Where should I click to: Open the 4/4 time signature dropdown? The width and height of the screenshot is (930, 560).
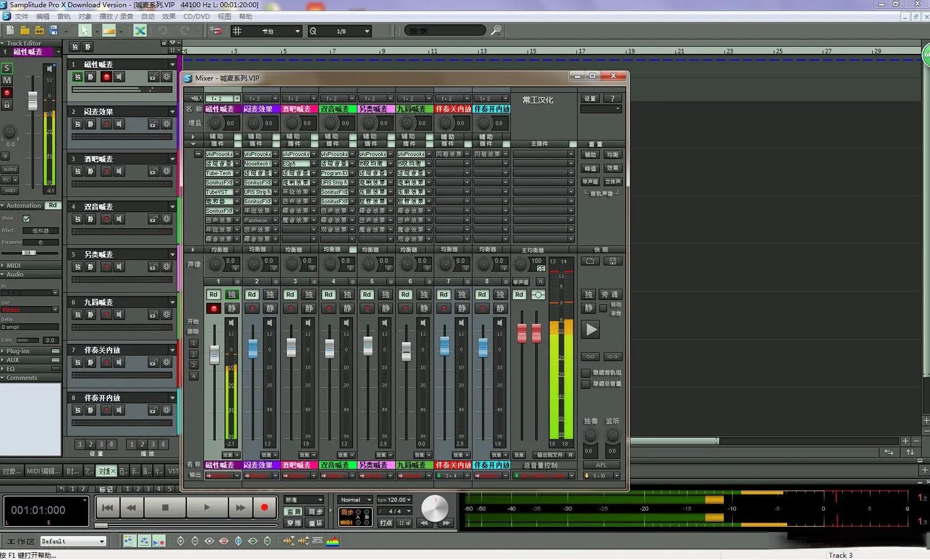[x=394, y=511]
